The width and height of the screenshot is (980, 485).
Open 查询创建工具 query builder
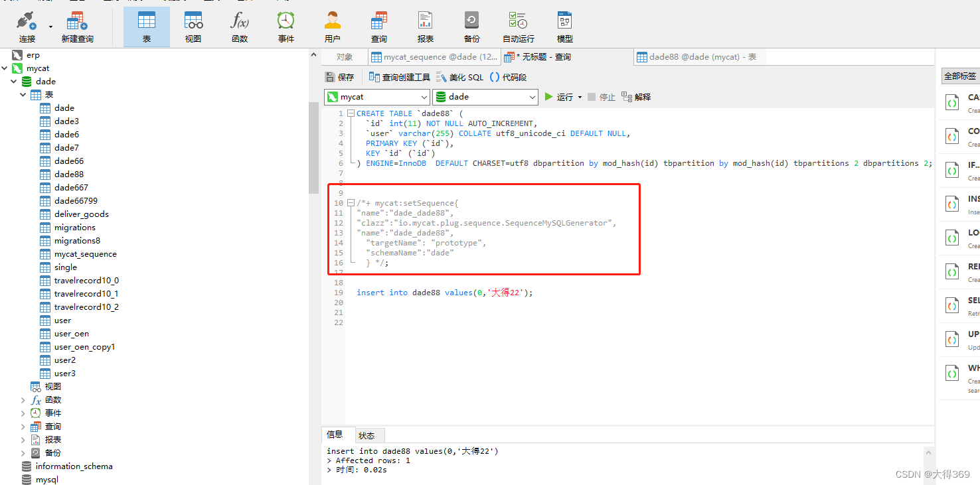400,77
